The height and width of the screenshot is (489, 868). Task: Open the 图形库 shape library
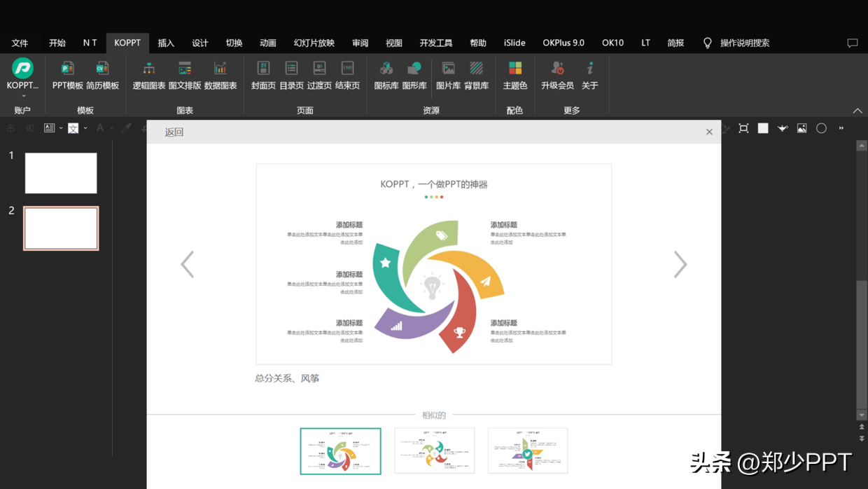click(x=414, y=76)
